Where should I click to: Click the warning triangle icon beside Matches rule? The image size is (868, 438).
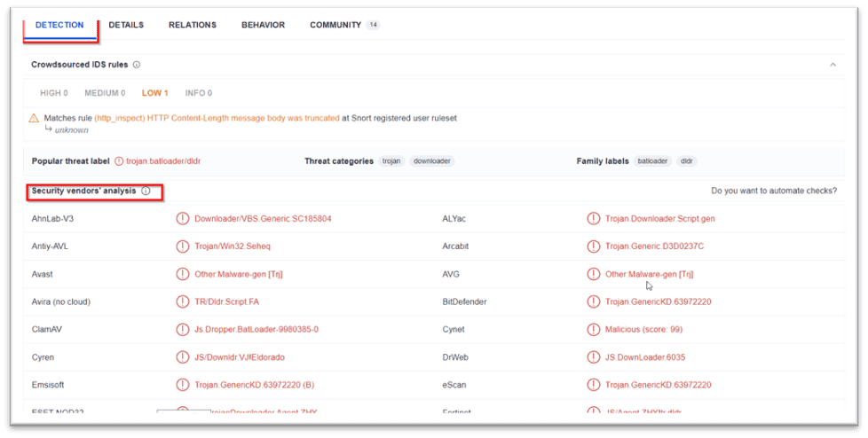pyautogui.click(x=35, y=118)
